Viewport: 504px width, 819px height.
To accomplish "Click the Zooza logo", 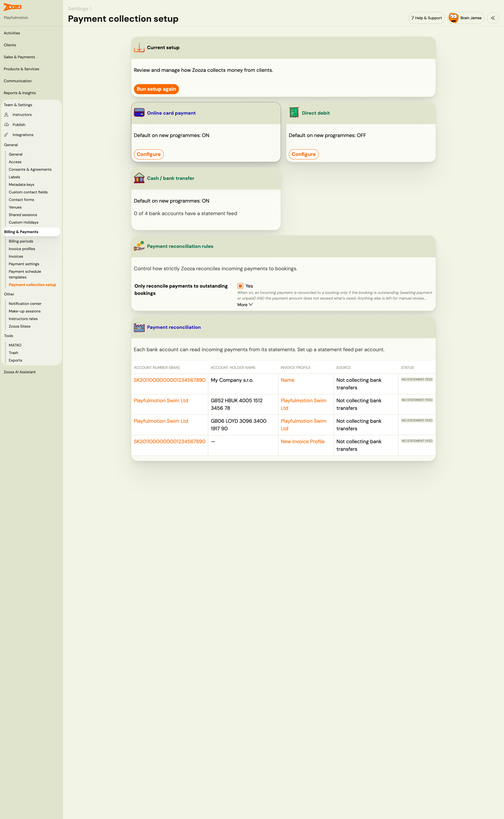I will 12,7.
